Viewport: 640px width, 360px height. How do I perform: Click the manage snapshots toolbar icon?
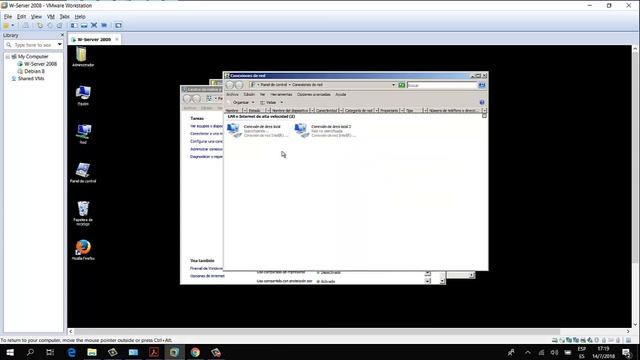point(60,25)
